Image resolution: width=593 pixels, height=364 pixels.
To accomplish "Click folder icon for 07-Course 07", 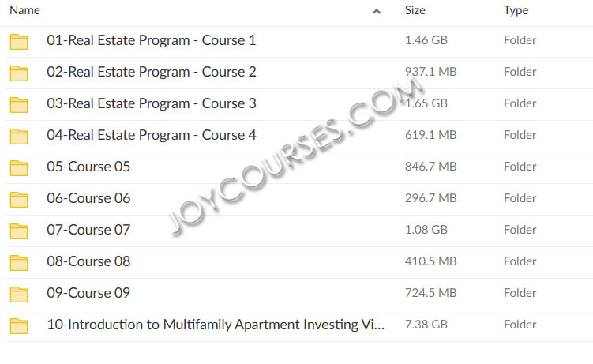I will pyautogui.click(x=19, y=231).
